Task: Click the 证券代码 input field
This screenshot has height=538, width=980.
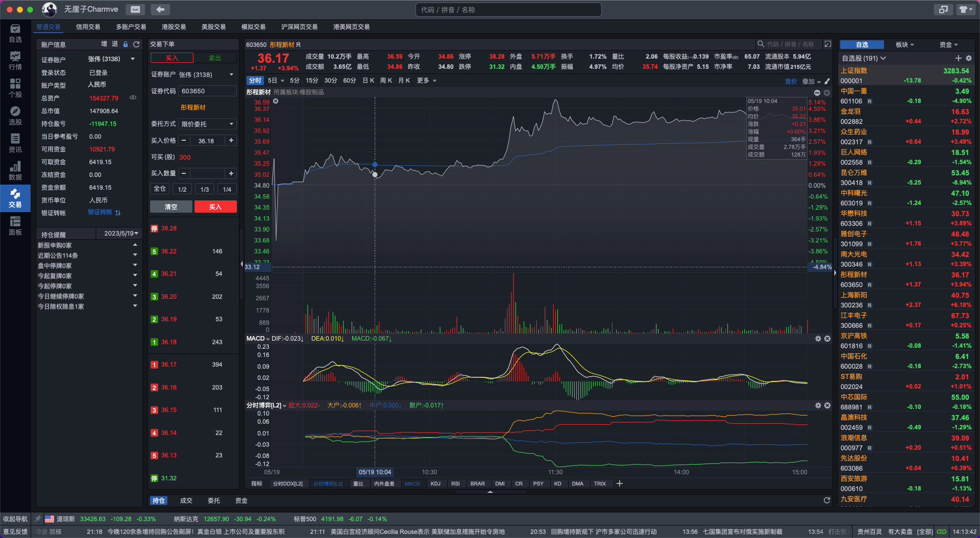Action: tap(208, 91)
